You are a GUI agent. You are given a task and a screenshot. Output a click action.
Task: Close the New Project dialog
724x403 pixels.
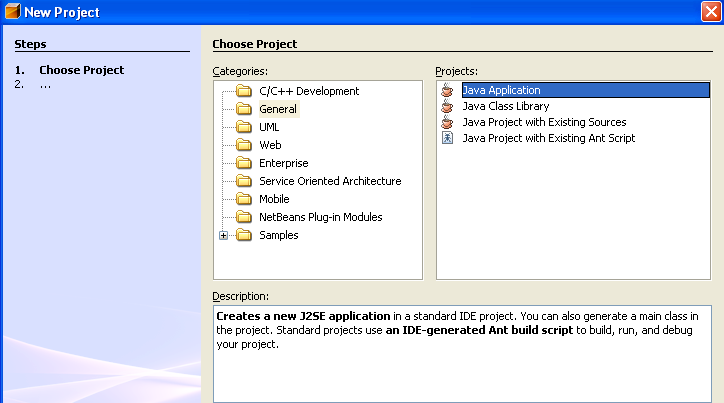(x=711, y=12)
